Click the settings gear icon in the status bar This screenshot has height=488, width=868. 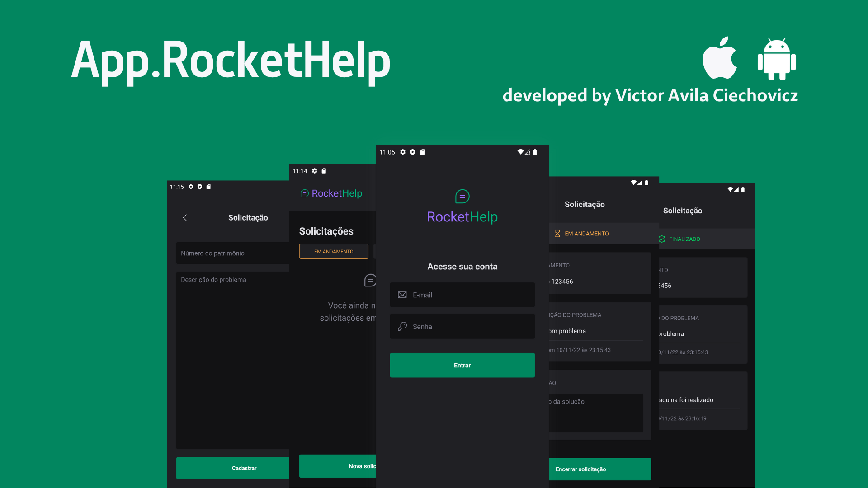[x=402, y=152]
